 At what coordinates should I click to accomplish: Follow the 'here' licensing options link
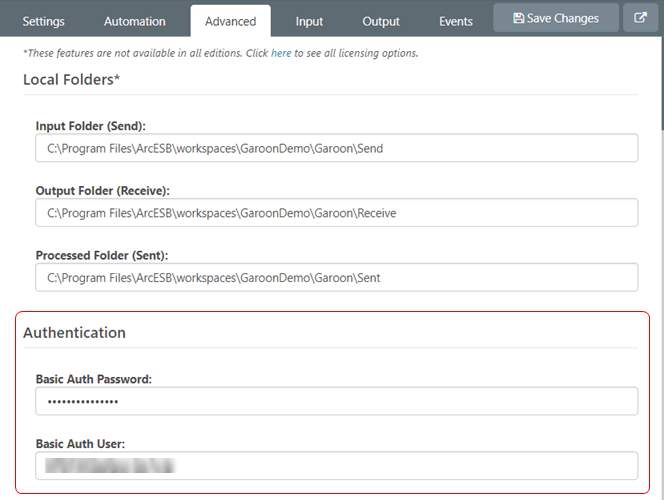pos(281,53)
